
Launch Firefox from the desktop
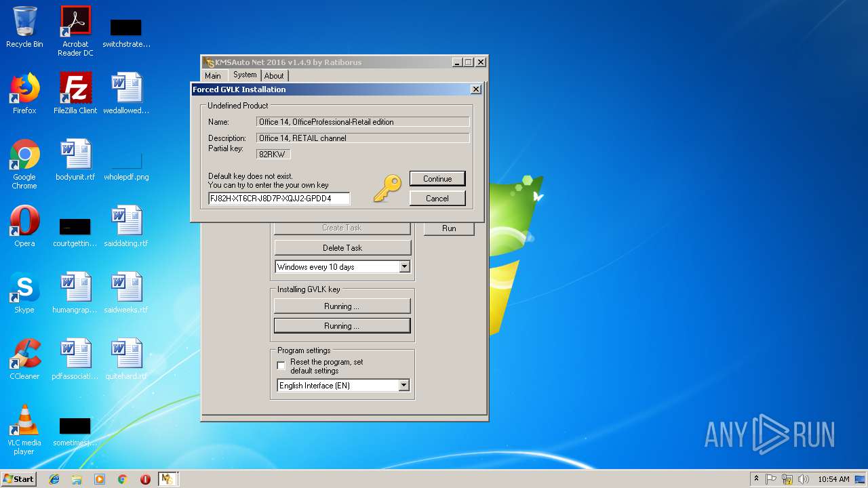coord(24,94)
